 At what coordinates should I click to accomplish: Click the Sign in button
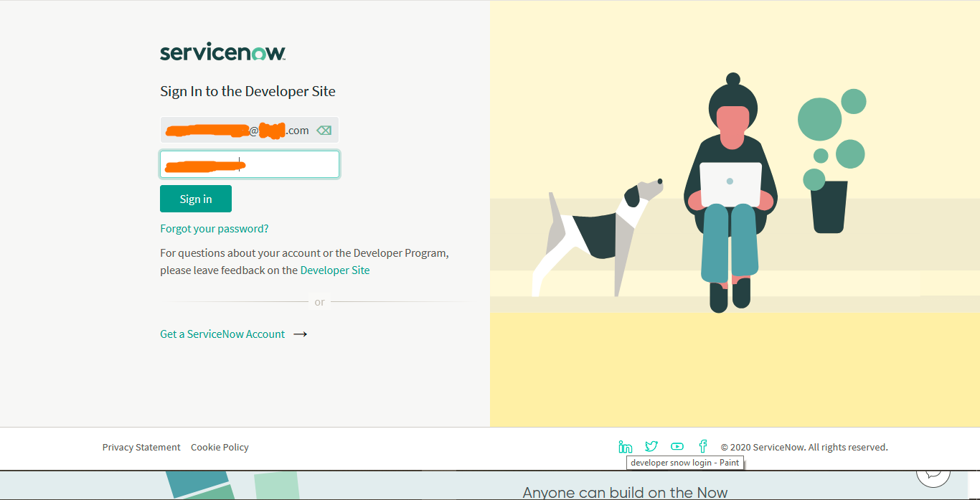click(x=196, y=199)
